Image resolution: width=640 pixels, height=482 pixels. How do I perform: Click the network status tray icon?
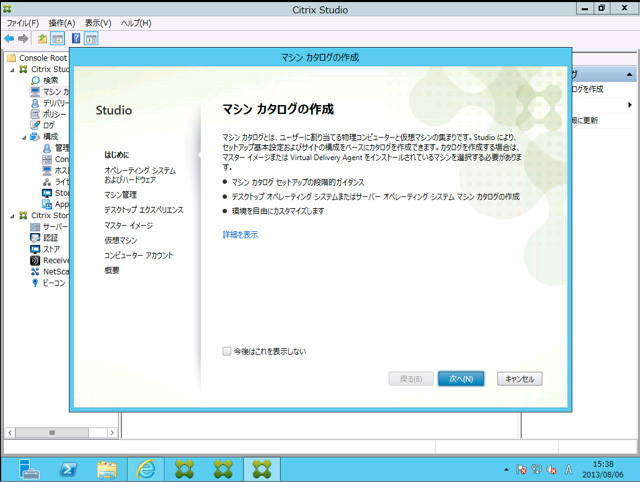536,470
